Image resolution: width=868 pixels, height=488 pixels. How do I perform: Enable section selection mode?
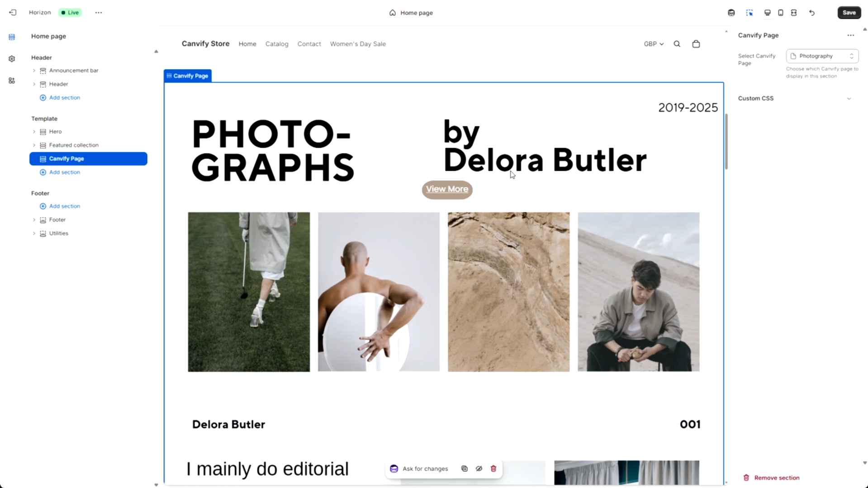pyautogui.click(x=749, y=13)
